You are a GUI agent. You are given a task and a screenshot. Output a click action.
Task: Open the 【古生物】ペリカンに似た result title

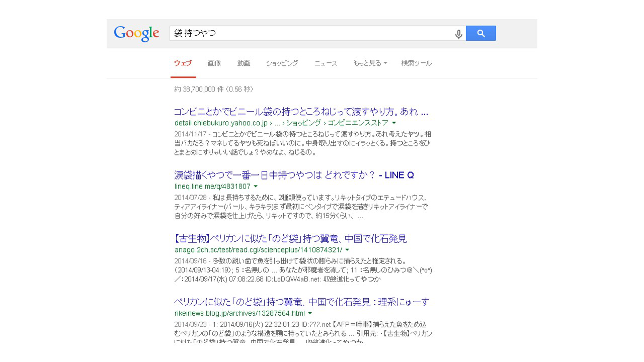coord(290,238)
